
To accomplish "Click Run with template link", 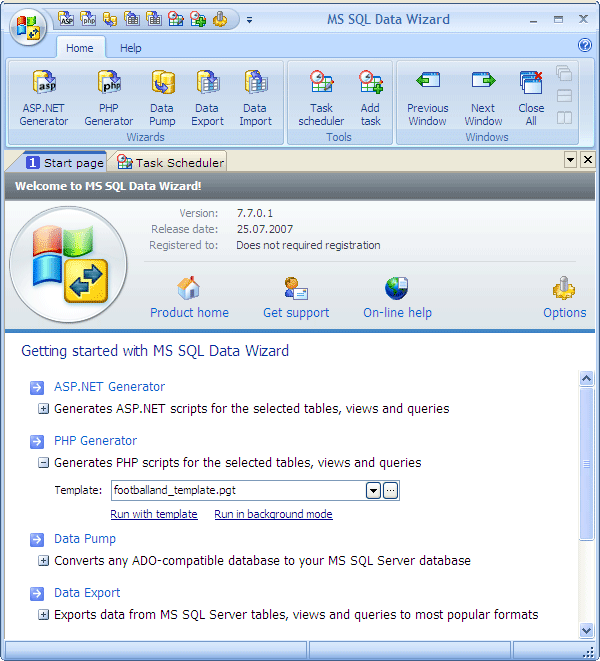I will tap(154, 514).
